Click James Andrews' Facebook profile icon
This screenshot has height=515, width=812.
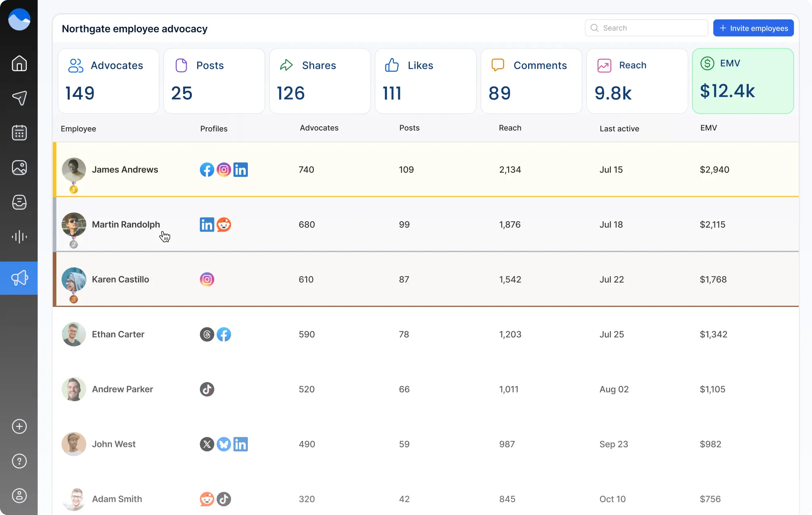(x=207, y=169)
